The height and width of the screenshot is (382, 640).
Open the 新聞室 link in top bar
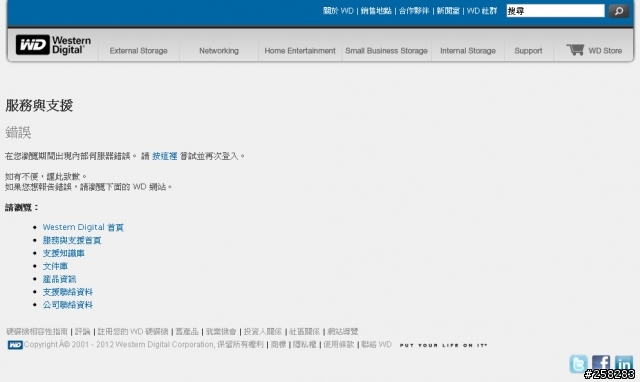(x=448, y=11)
